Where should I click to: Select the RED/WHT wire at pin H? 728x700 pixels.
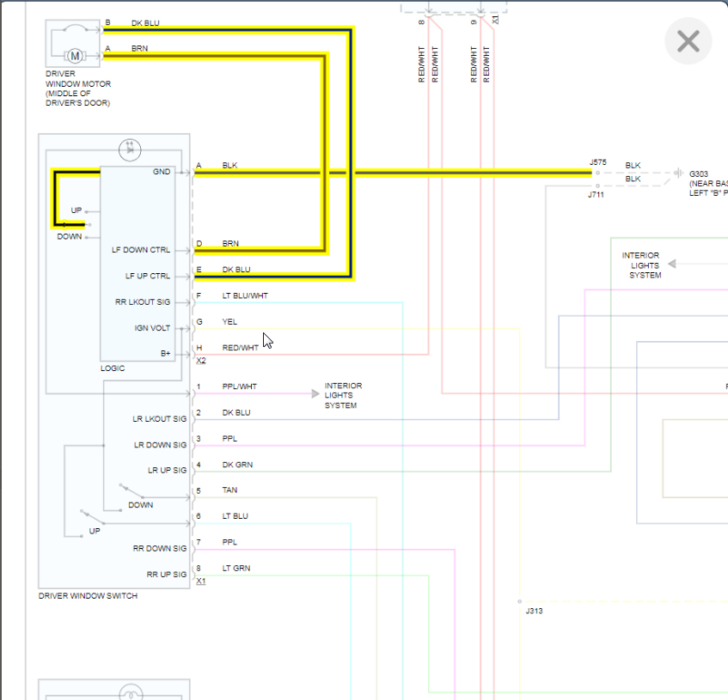(x=311, y=355)
